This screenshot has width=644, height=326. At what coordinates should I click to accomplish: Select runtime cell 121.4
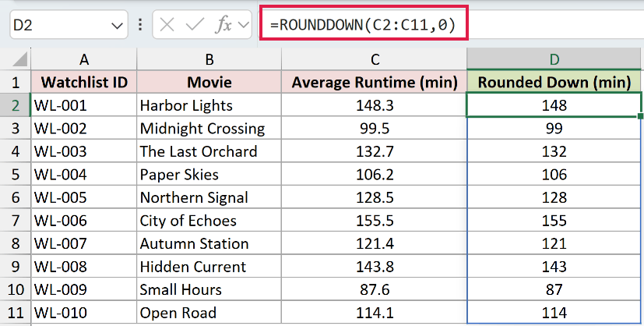375,243
